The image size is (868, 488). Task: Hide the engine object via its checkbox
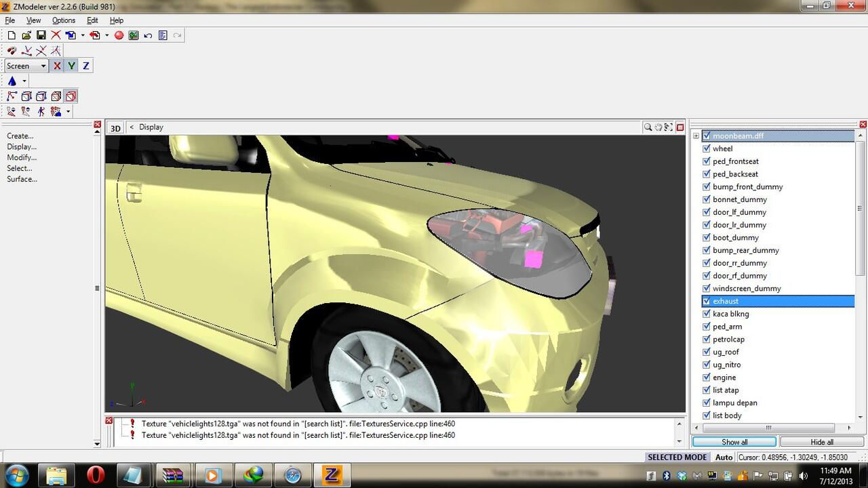pos(707,378)
